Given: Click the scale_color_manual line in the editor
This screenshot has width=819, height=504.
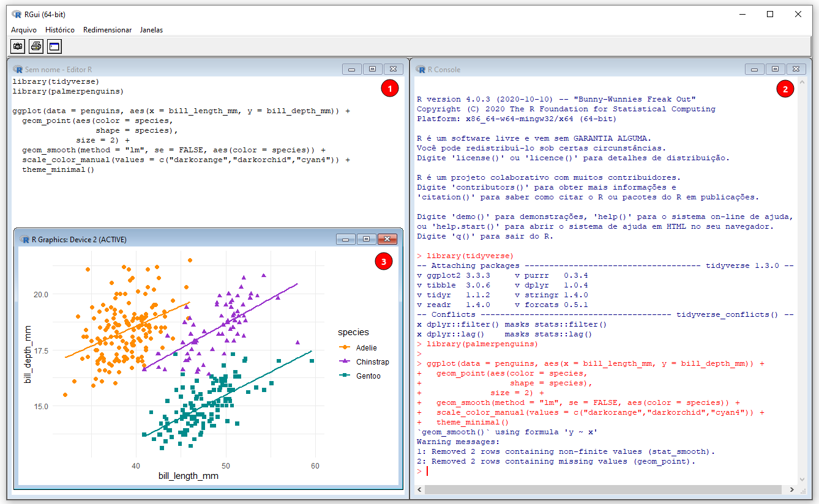Looking at the screenshot, I should point(186,160).
